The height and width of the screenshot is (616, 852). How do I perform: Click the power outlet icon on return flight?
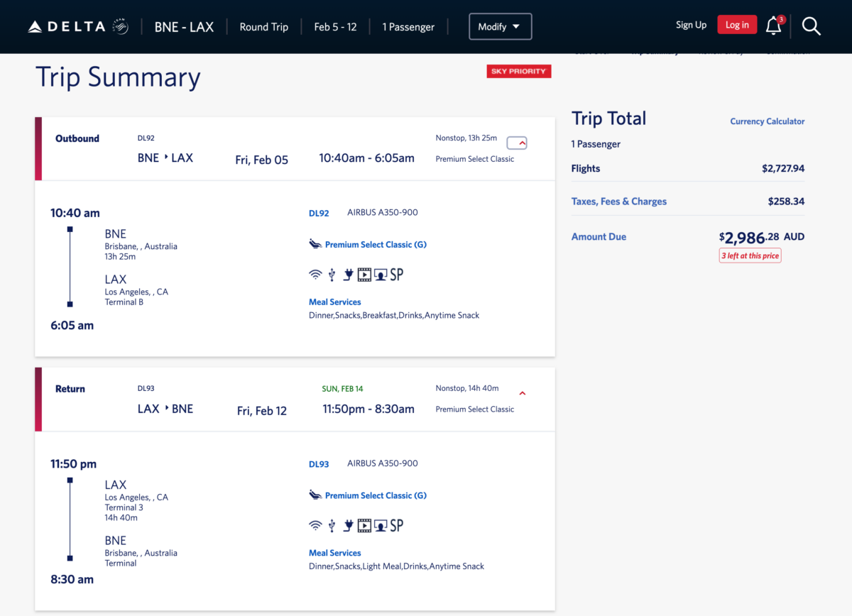[x=348, y=526]
